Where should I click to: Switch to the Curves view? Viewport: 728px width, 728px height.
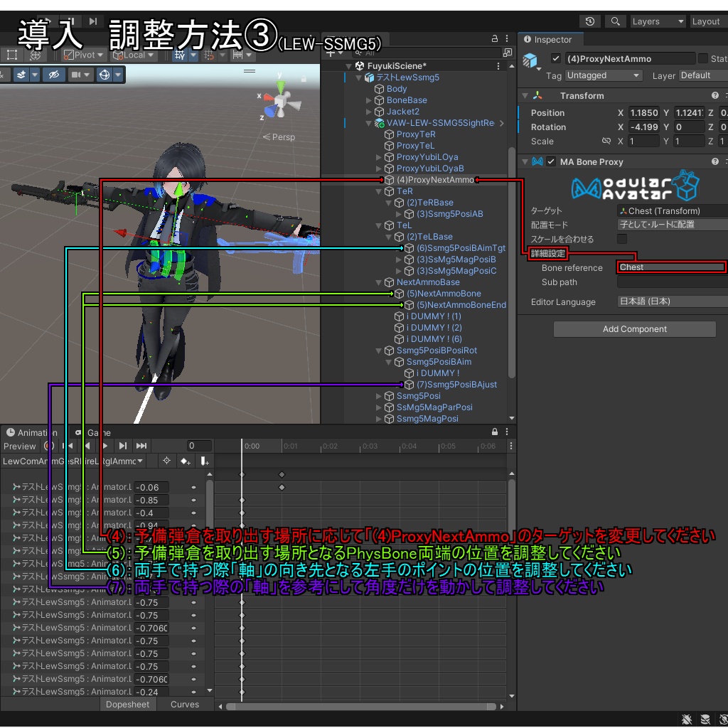click(x=185, y=705)
